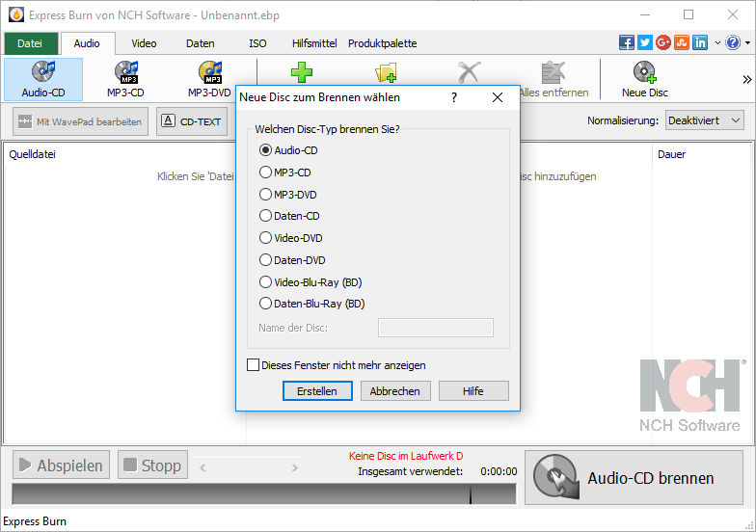
Task: Click the dialog's question mark help button
Action: (453, 97)
